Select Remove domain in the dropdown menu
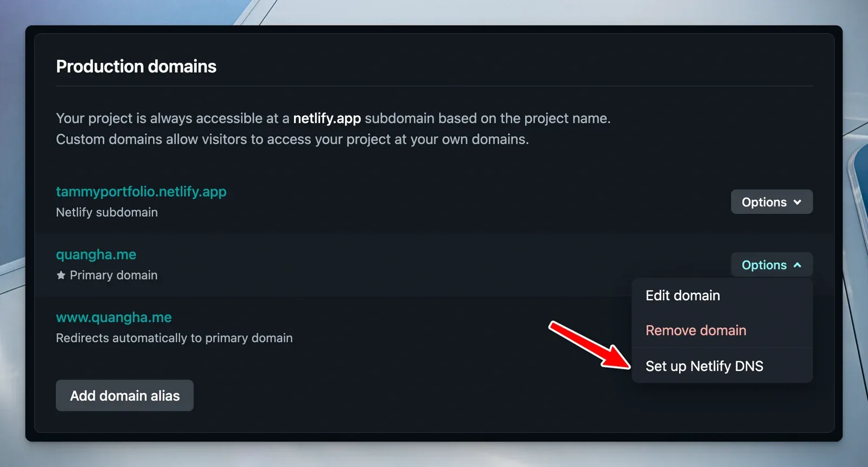This screenshot has height=467, width=868. pos(695,330)
